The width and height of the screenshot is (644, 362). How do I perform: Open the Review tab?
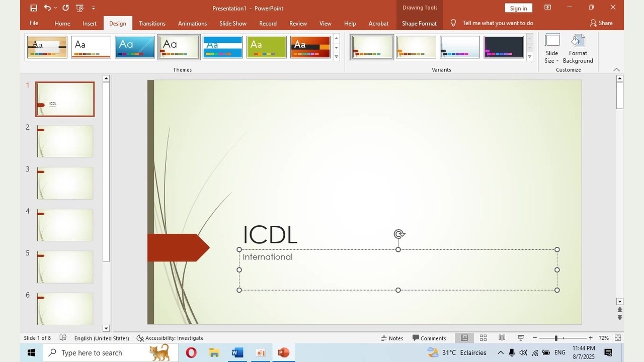[298, 23]
